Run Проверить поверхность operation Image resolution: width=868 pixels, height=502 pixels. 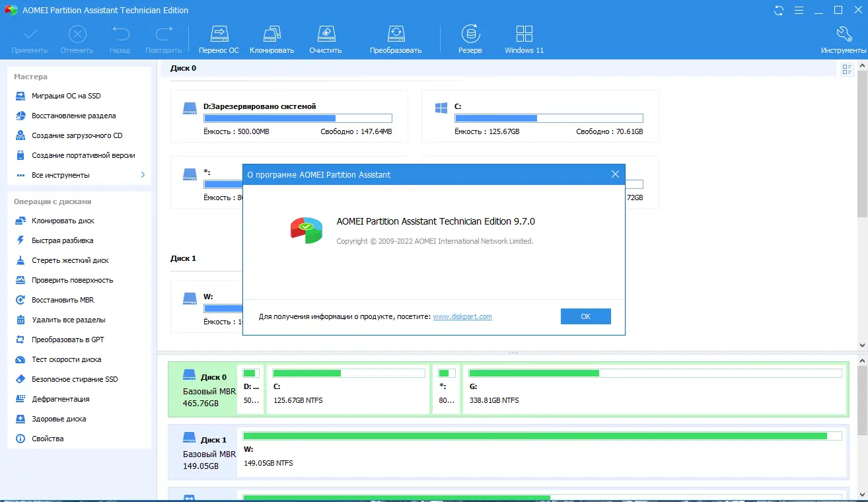pyautogui.click(x=73, y=280)
